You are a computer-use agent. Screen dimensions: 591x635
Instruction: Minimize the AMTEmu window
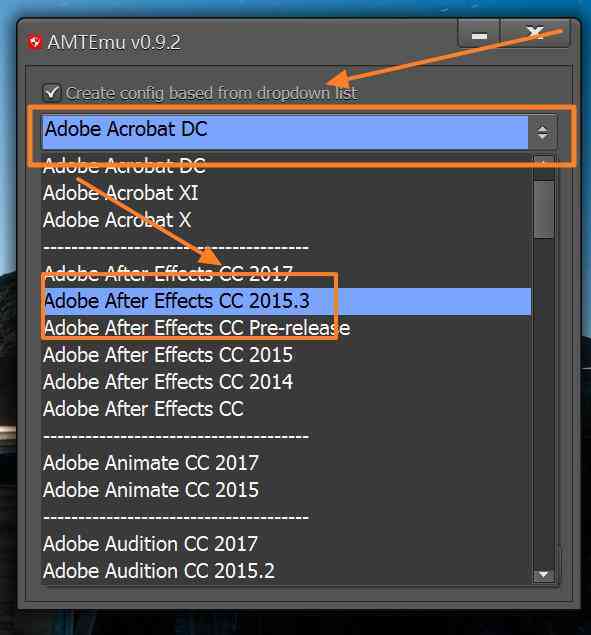point(479,35)
